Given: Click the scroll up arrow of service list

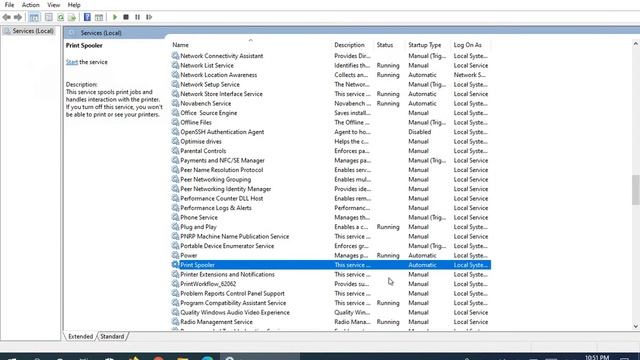Looking at the screenshot, I should tap(636, 43).
